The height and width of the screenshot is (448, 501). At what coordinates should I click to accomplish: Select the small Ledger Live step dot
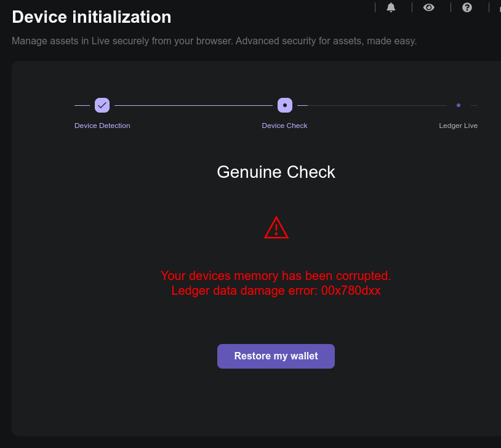459,105
